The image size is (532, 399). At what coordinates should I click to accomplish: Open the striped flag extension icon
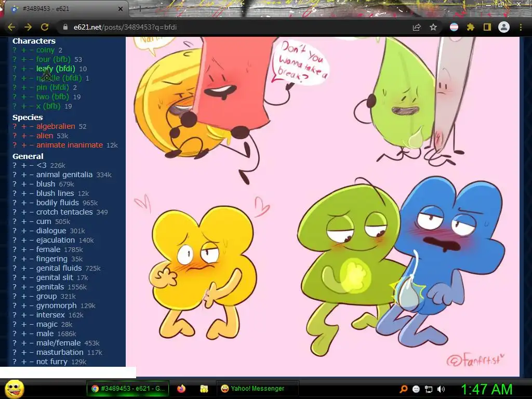(x=454, y=28)
